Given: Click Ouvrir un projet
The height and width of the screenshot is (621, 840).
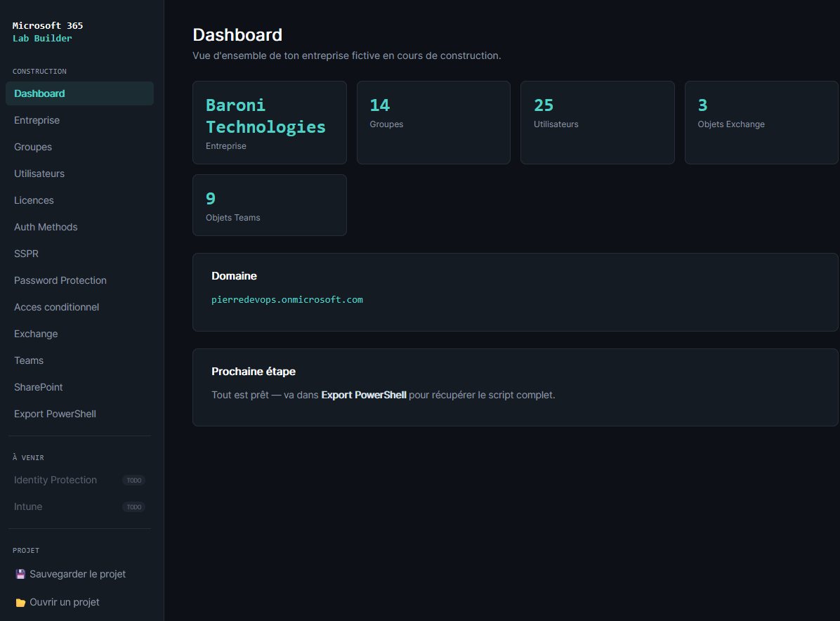Looking at the screenshot, I should coord(80,602).
